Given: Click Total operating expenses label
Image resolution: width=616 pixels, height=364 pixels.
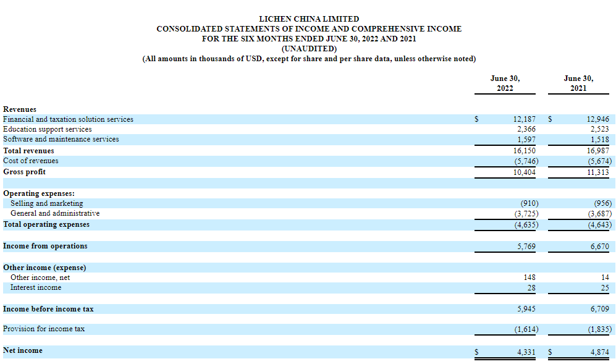Looking at the screenshot, I should pyautogui.click(x=46, y=224).
